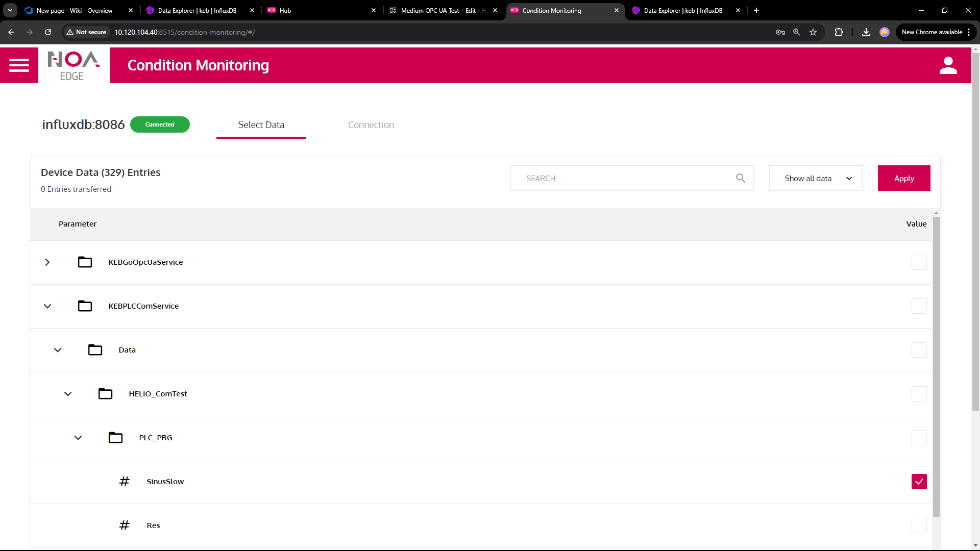Click the user profile icon
The image size is (980, 551).
(948, 65)
